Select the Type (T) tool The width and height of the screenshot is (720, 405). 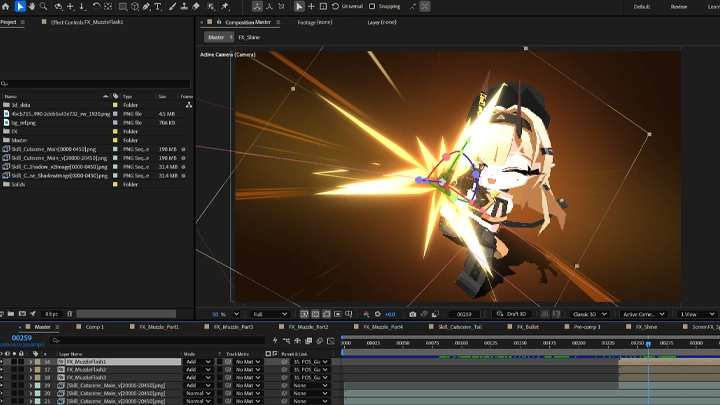point(158,6)
